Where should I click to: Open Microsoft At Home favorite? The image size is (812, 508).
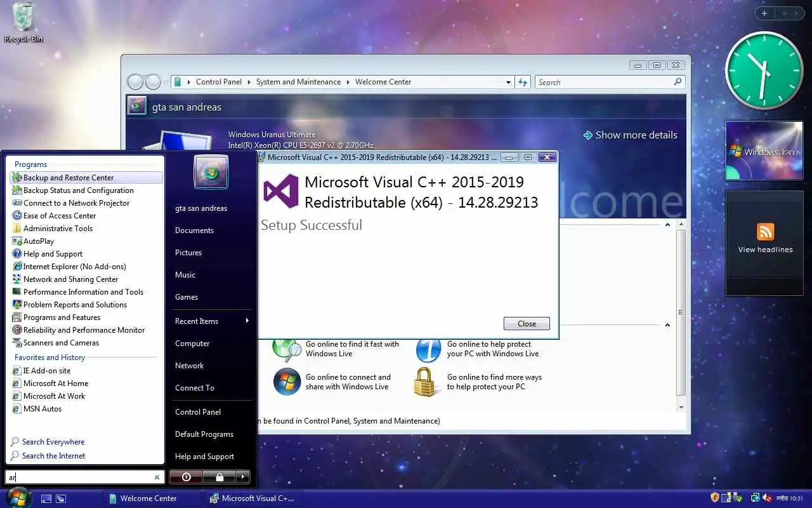(50, 384)
